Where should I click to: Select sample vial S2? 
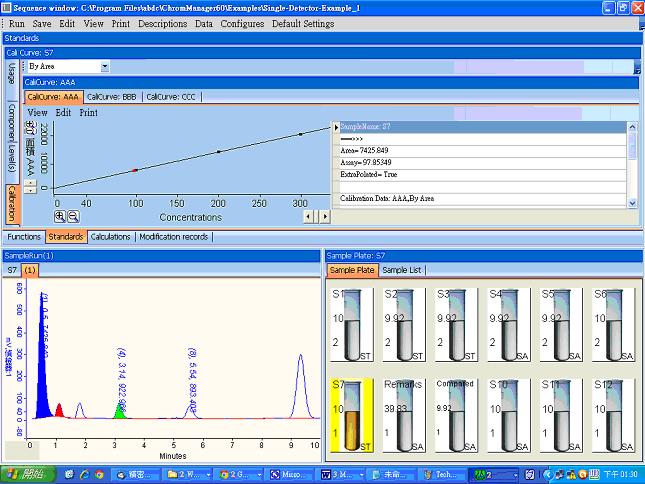(x=404, y=325)
